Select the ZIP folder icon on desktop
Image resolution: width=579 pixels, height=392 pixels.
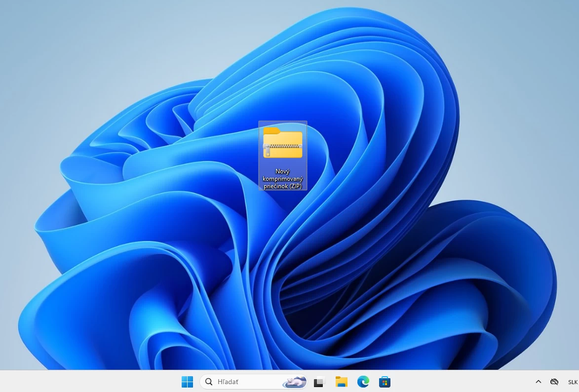coord(283,143)
